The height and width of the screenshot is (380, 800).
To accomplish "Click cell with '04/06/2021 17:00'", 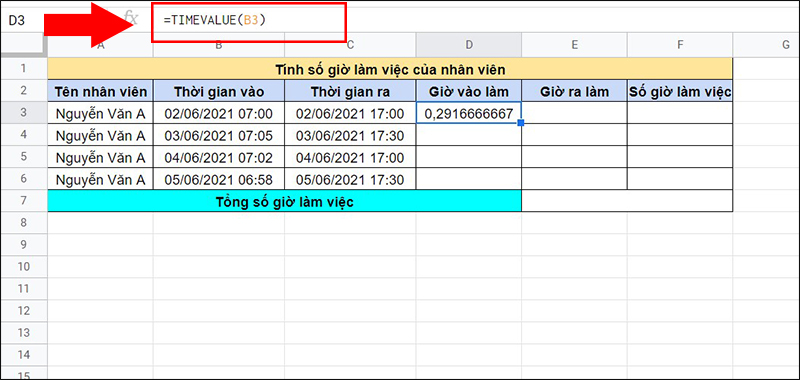I will pyautogui.click(x=351, y=157).
